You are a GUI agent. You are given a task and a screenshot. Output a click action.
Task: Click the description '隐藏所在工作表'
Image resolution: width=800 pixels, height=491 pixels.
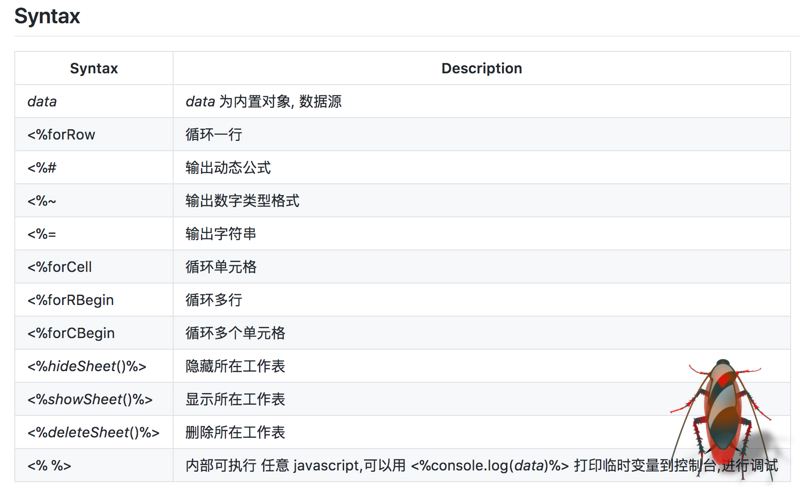click(x=235, y=366)
